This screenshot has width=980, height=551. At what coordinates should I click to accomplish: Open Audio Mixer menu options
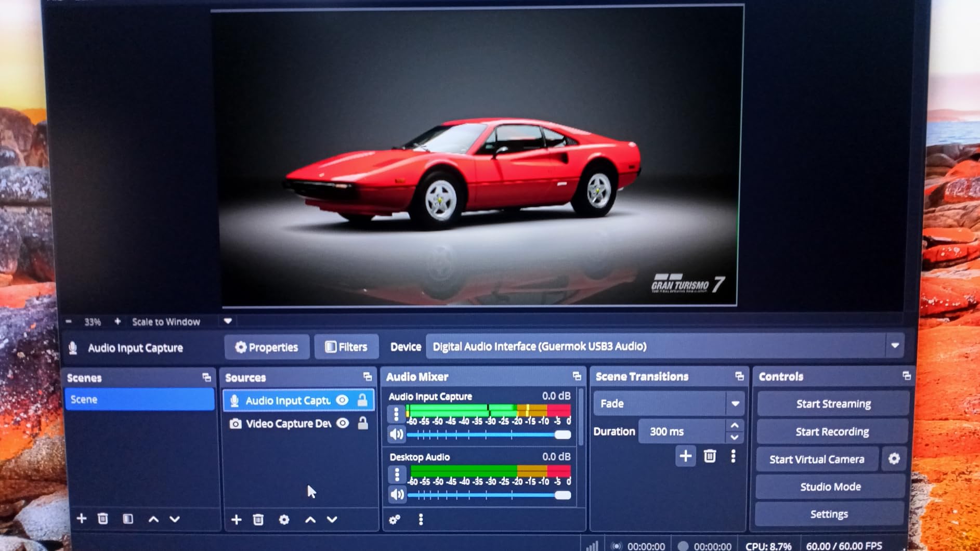[421, 519]
